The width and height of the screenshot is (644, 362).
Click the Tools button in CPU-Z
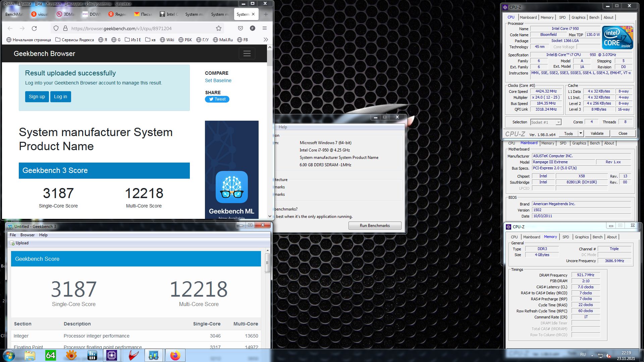click(x=569, y=133)
